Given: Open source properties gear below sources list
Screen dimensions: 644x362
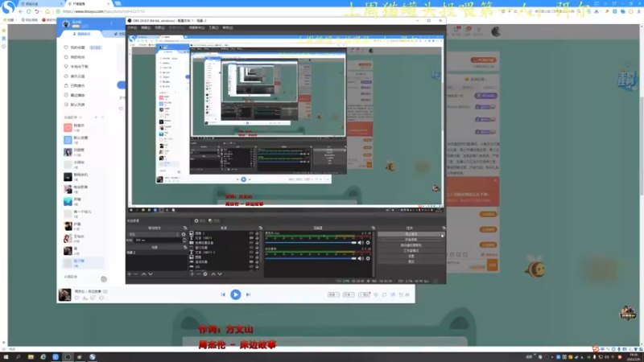Looking at the screenshot, I should coord(205,274).
